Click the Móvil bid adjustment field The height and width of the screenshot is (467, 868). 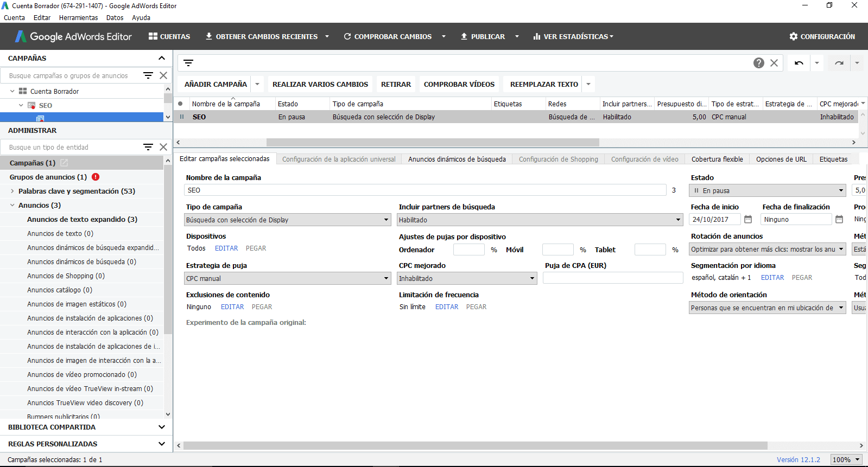557,250
